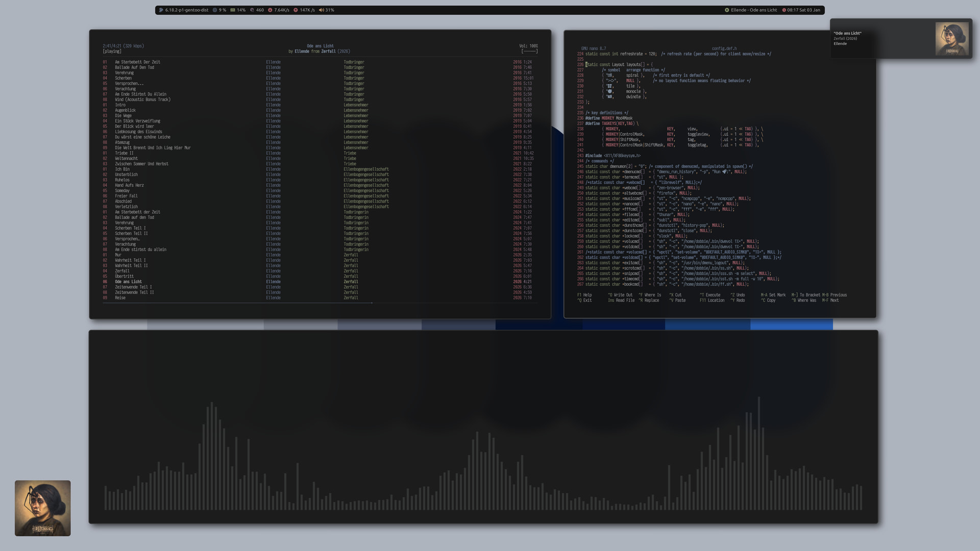Screen dimensions: 980x551
Task: Click the clock icon next to 08:17
Action: pos(784,10)
